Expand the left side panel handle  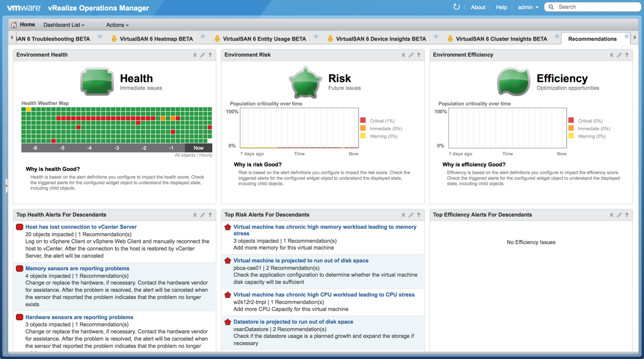pyautogui.click(x=6, y=186)
